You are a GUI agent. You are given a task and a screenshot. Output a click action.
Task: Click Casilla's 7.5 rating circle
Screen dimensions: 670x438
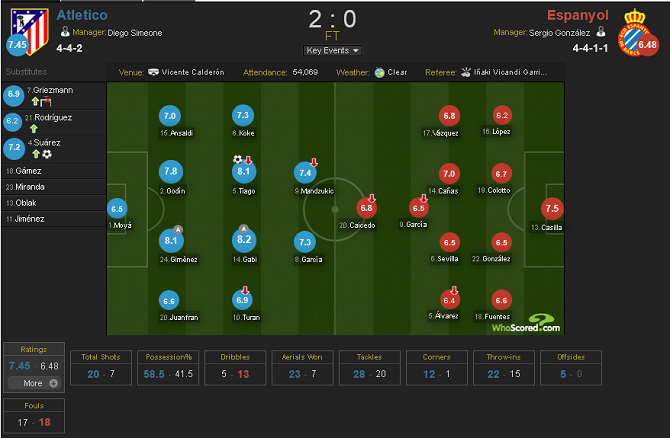552,210
